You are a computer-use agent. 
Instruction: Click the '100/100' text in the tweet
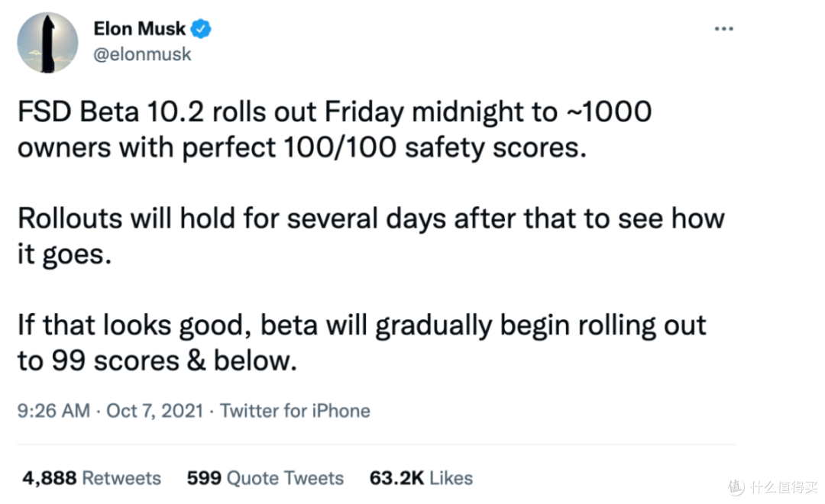tap(339, 147)
